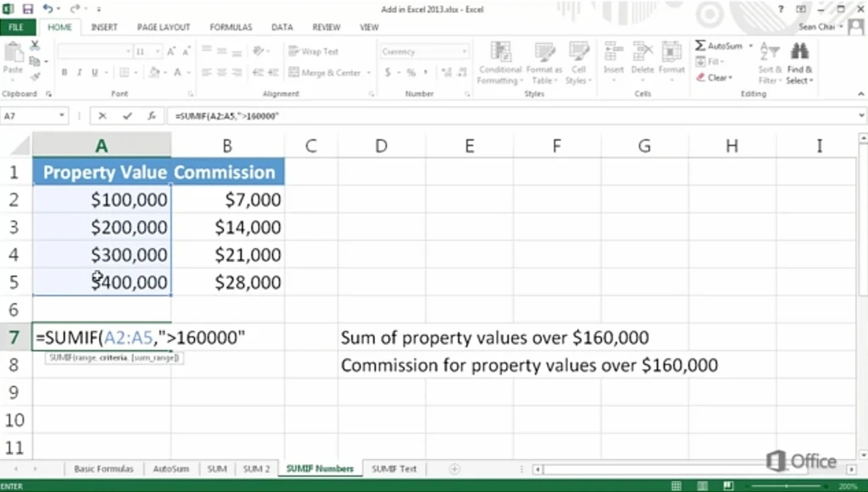The width and height of the screenshot is (868, 492).
Task: Open the AutoSum dropdown arrow
Action: click(x=750, y=46)
